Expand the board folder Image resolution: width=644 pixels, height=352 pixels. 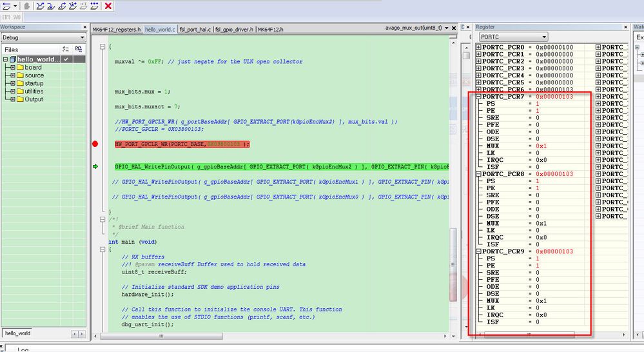(13, 67)
